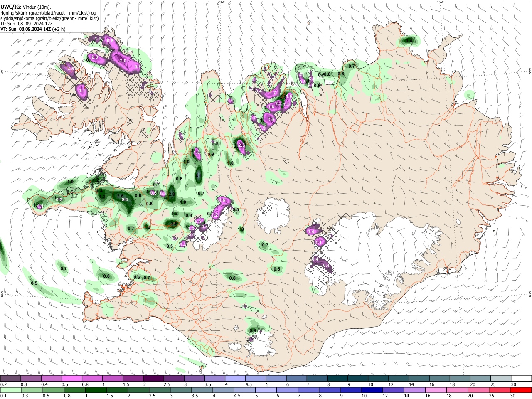Click the 'rigning/skúrir' legend description line
This screenshot has width=532, height=399.
point(48,13)
